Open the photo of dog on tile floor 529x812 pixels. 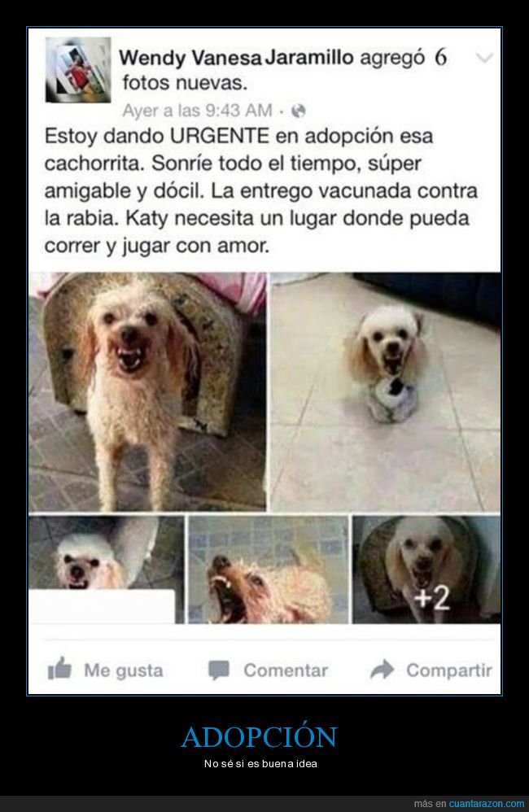386,392
